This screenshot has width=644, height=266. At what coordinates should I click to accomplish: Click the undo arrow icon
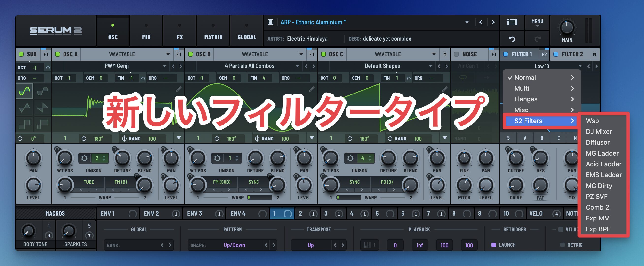(x=512, y=39)
